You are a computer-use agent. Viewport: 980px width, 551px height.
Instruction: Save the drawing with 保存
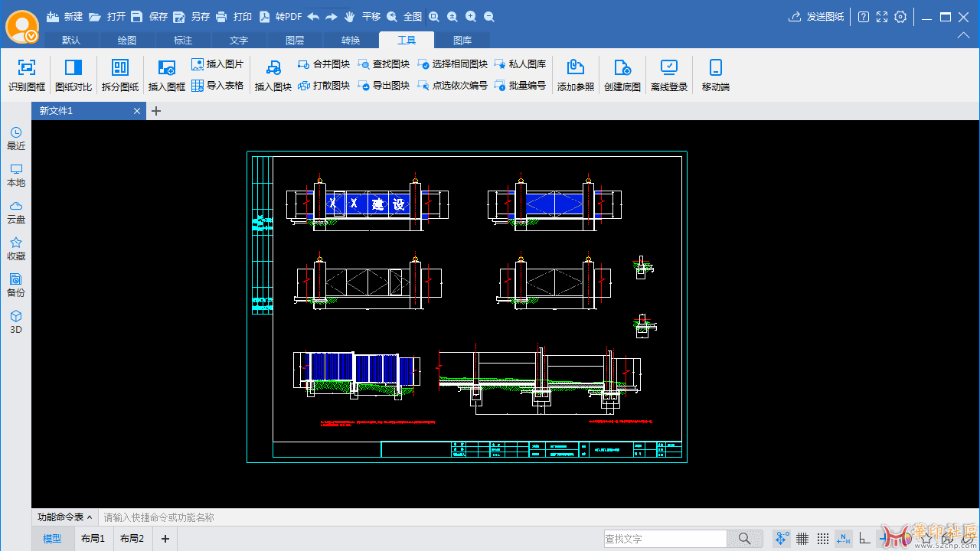coord(149,16)
